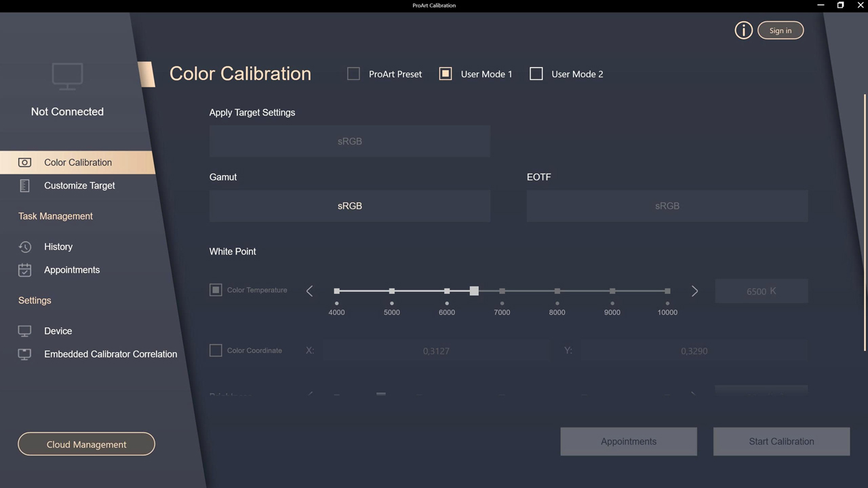Screen dimensions: 868x488
Task: Click the History clock icon
Action: click(24, 247)
